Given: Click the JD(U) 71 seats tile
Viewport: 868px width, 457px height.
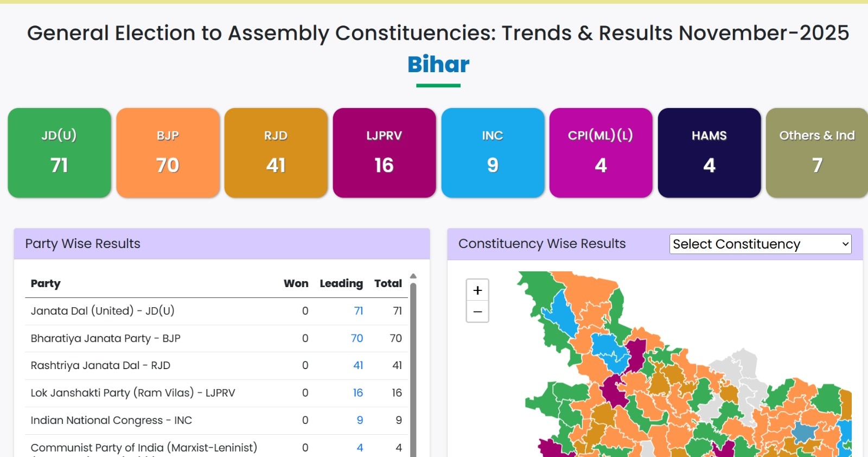Looking at the screenshot, I should pyautogui.click(x=59, y=153).
